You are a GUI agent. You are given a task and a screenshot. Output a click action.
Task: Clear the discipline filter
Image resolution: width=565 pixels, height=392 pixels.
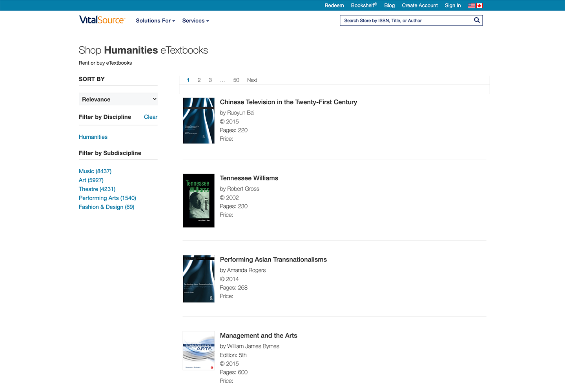pyautogui.click(x=151, y=117)
